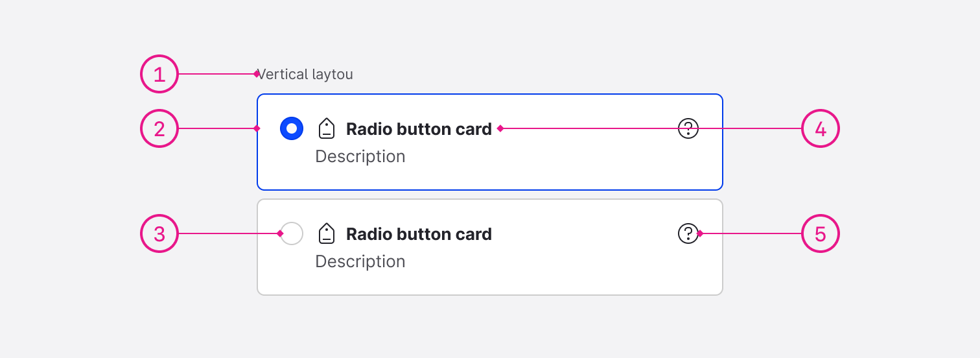Click the "Vertical laytou" group label

tap(305, 75)
